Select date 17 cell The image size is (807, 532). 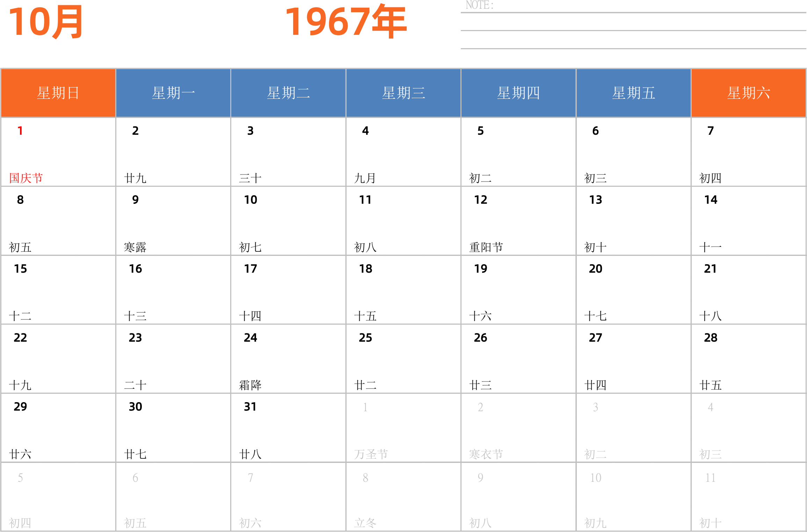tap(288, 289)
